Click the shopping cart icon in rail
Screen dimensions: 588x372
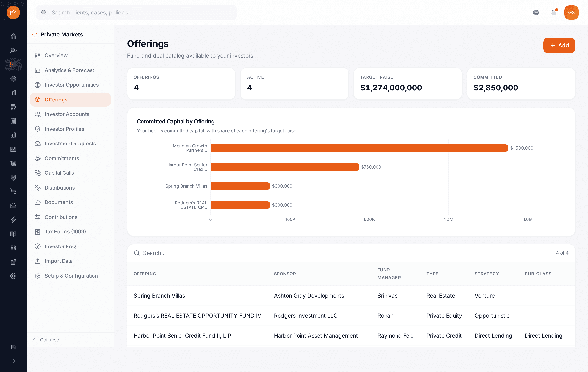pyautogui.click(x=13, y=191)
